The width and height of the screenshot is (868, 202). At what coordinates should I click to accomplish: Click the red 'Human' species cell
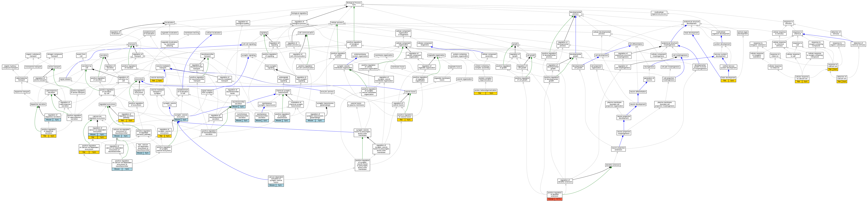551,199
